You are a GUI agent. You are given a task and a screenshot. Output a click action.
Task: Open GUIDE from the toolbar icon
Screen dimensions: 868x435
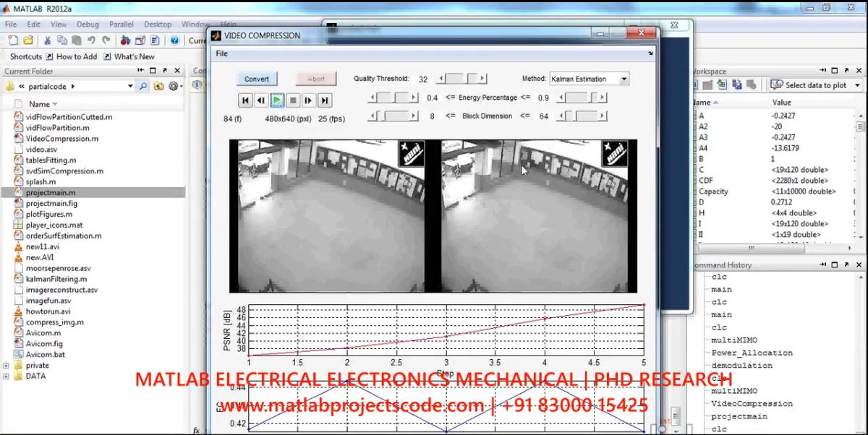click(140, 40)
